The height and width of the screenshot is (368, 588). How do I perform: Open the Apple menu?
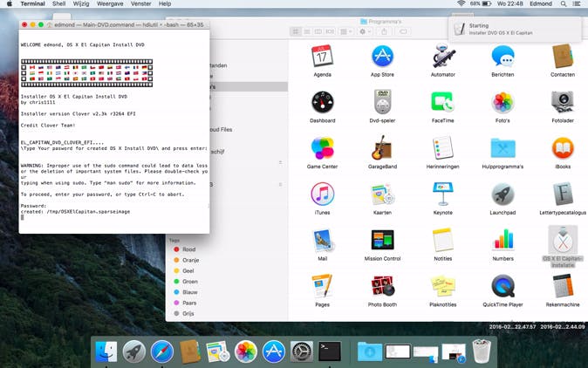[10, 3]
